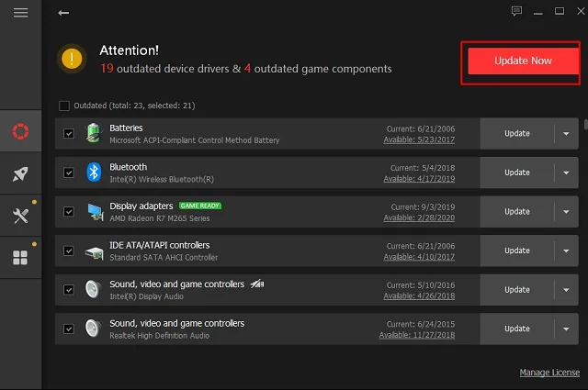Viewport: 588px width, 390px height.
Task: Click the yellow attention warning icon
Action: [72, 59]
